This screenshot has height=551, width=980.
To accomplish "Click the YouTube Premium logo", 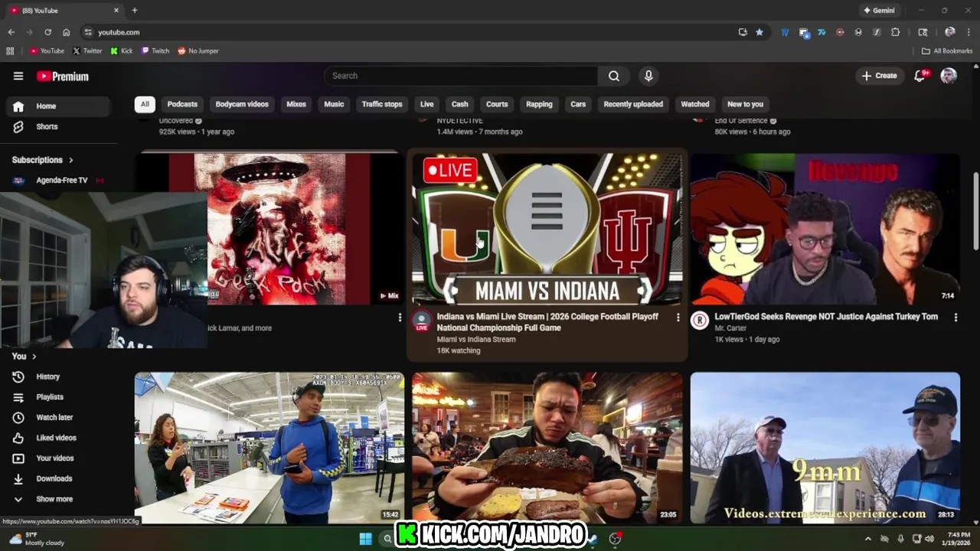I will [63, 76].
